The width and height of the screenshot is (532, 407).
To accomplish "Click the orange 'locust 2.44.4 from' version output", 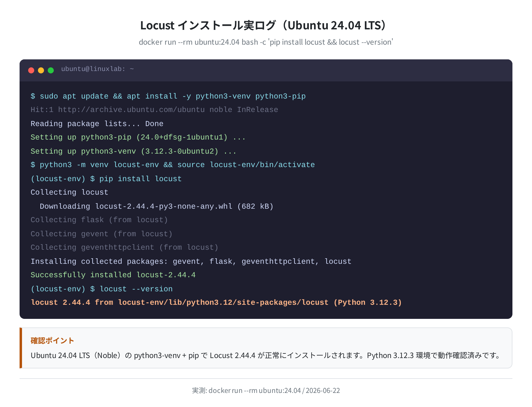I will [216, 303].
